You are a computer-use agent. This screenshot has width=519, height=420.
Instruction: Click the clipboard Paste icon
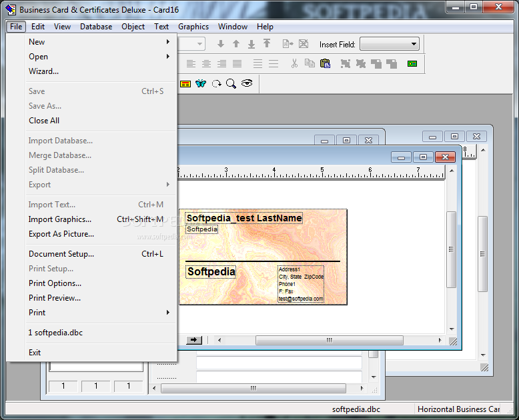(325, 63)
